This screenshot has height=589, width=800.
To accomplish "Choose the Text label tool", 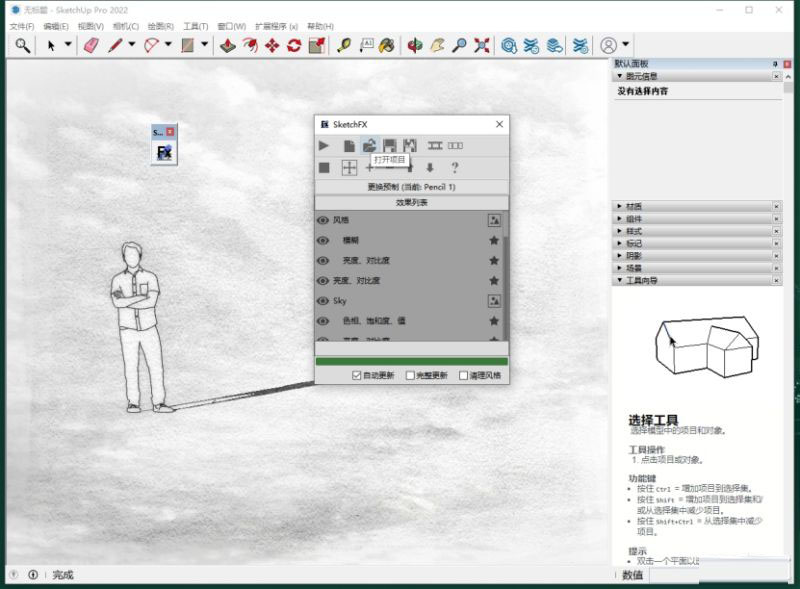I will click(366, 45).
